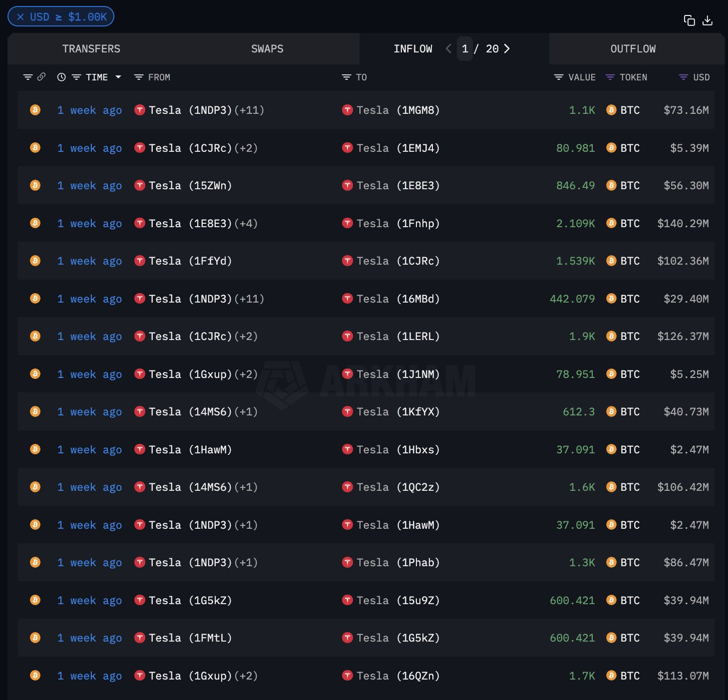Open the filter on the FROM column

click(138, 77)
